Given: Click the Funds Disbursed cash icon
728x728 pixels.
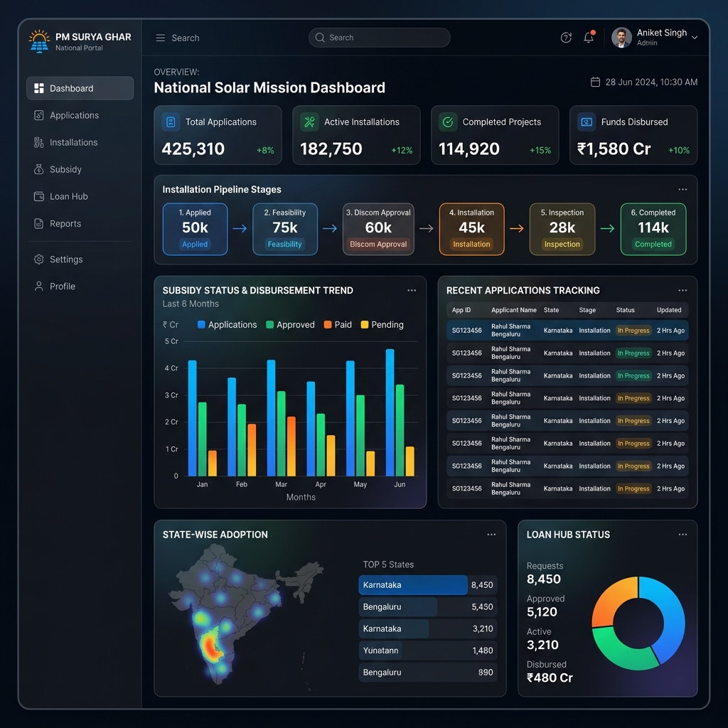Looking at the screenshot, I should click(x=587, y=122).
